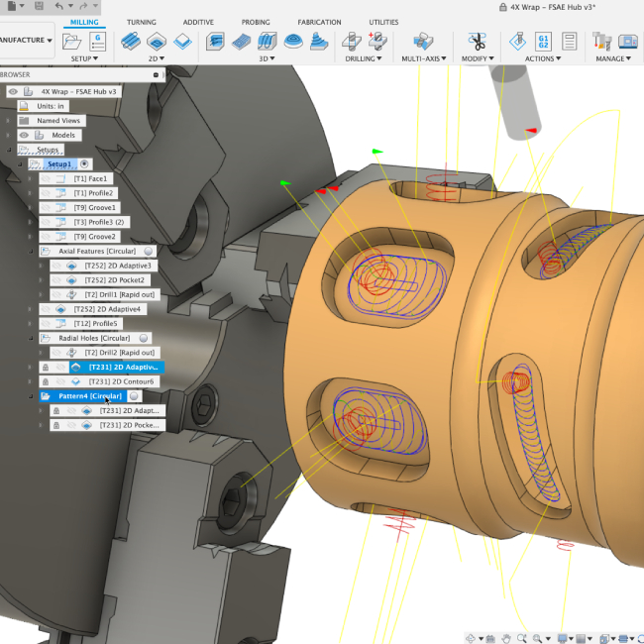The image size is (644, 644).
Task: Choose the 3D Contour toolpath tool
Action: [x=293, y=42]
